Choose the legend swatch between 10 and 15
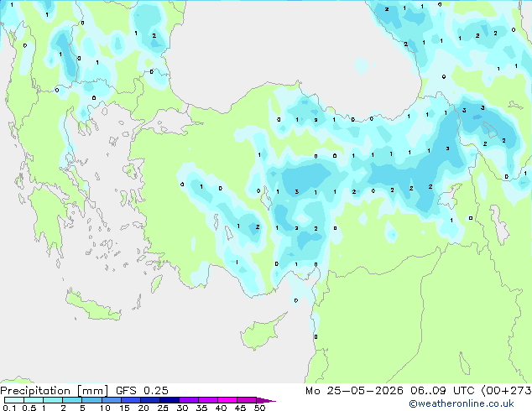532x411 pixels. click(111, 400)
